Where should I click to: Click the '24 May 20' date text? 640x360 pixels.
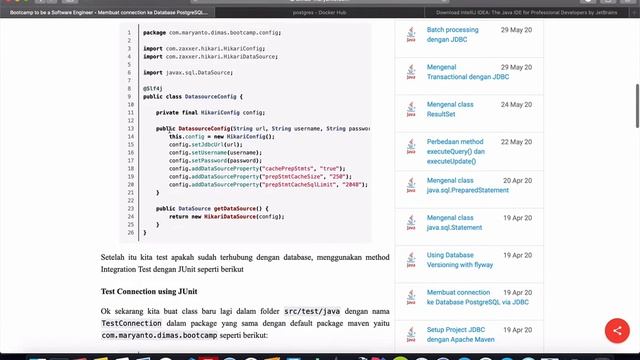coord(516,104)
